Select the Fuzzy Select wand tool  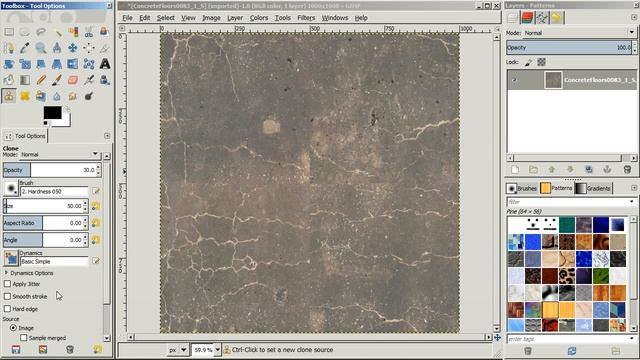tap(57, 32)
